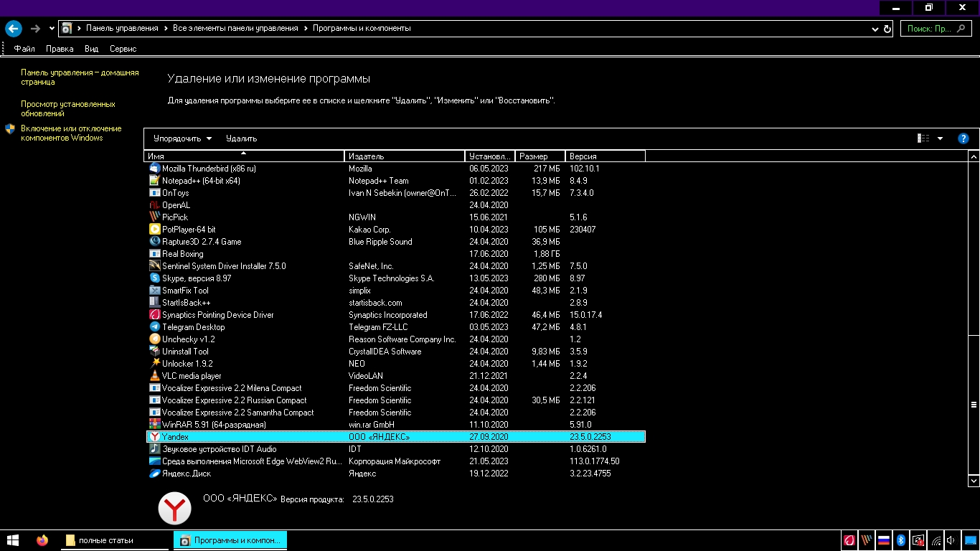The image size is (980, 551).
Task: Select Microsoft Edge WebView2 runtime row
Action: point(396,461)
